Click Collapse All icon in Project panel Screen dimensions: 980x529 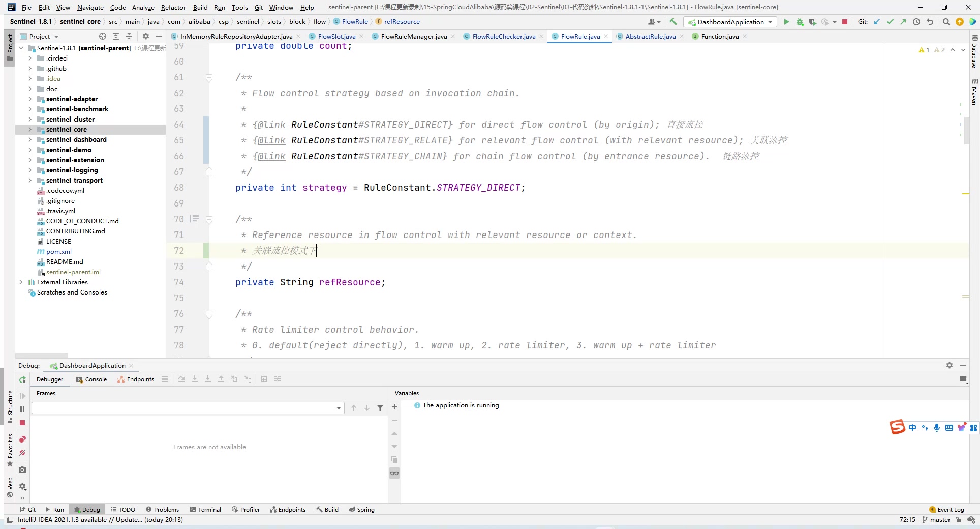click(129, 36)
